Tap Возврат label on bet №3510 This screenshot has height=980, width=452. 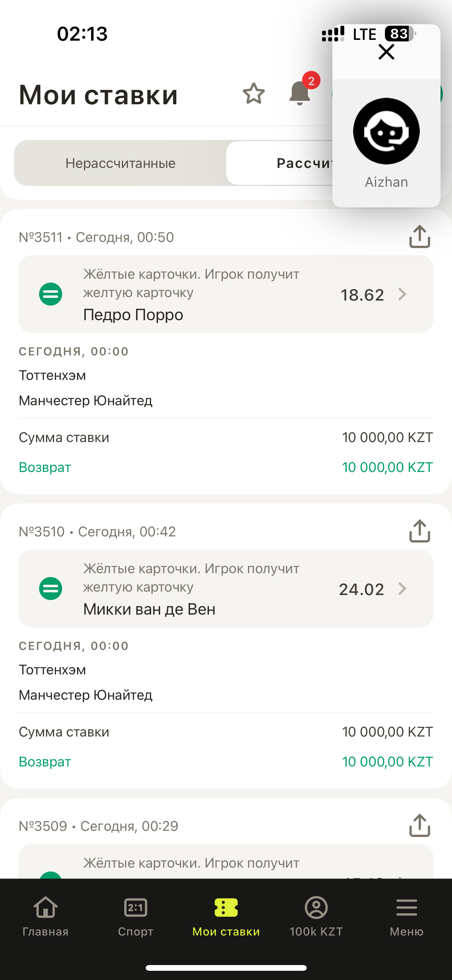click(45, 762)
